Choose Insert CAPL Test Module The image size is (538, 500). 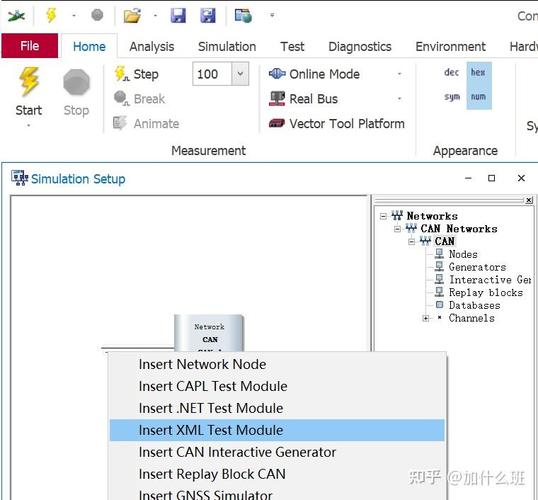point(277,386)
